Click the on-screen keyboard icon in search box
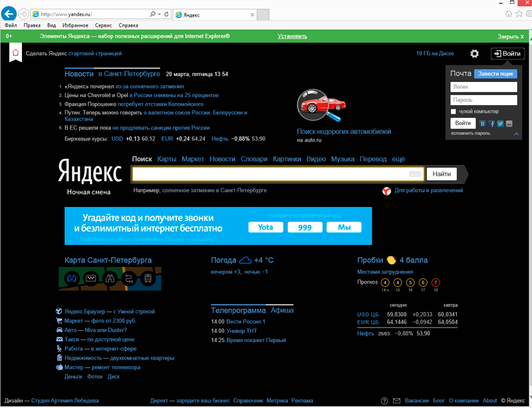The image size is (532, 408). [415, 174]
